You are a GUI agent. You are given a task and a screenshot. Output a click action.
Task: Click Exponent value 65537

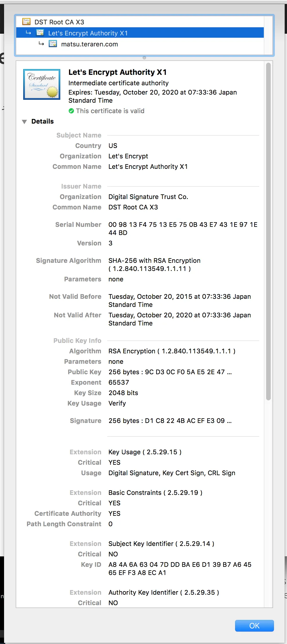[119, 382]
